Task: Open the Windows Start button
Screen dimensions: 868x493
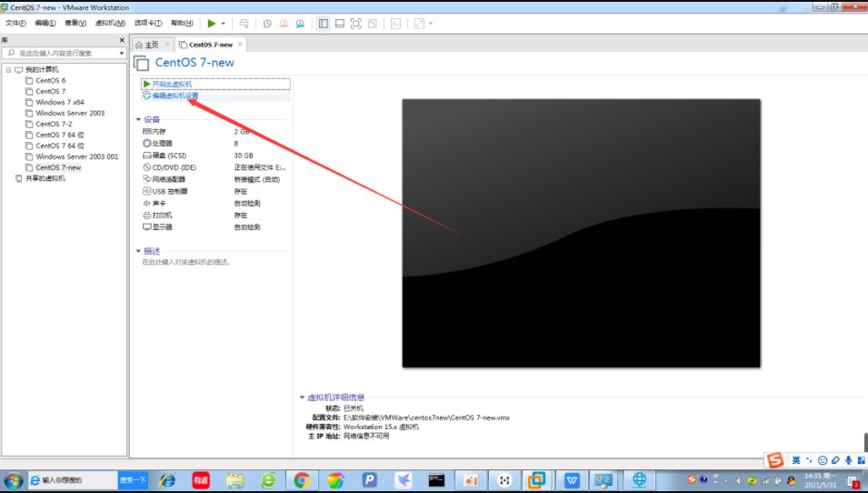Action: tap(13, 480)
